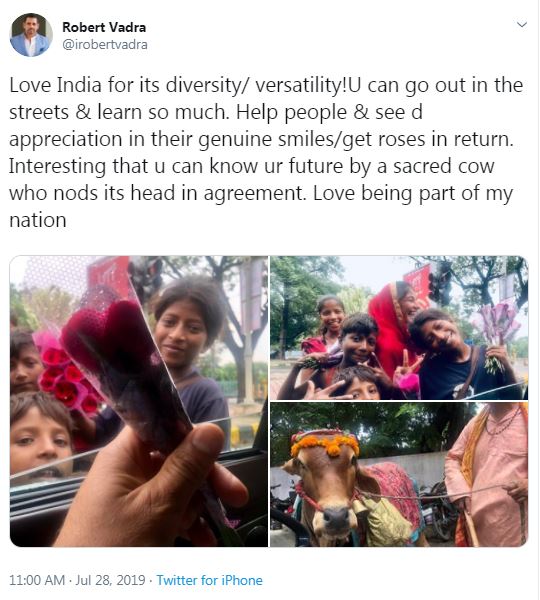Expand the tweet options chevron
This screenshot has height=600, width=540.
click(522, 25)
